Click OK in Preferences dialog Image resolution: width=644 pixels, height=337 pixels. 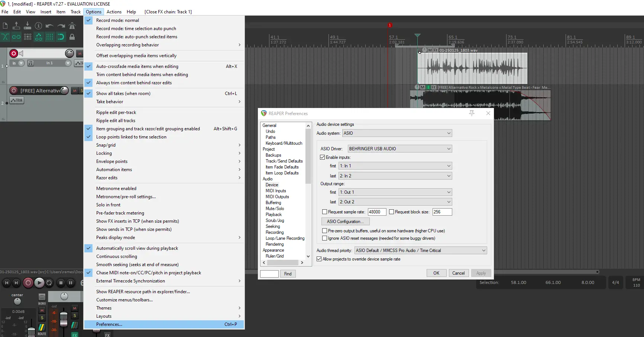pyautogui.click(x=436, y=273)
